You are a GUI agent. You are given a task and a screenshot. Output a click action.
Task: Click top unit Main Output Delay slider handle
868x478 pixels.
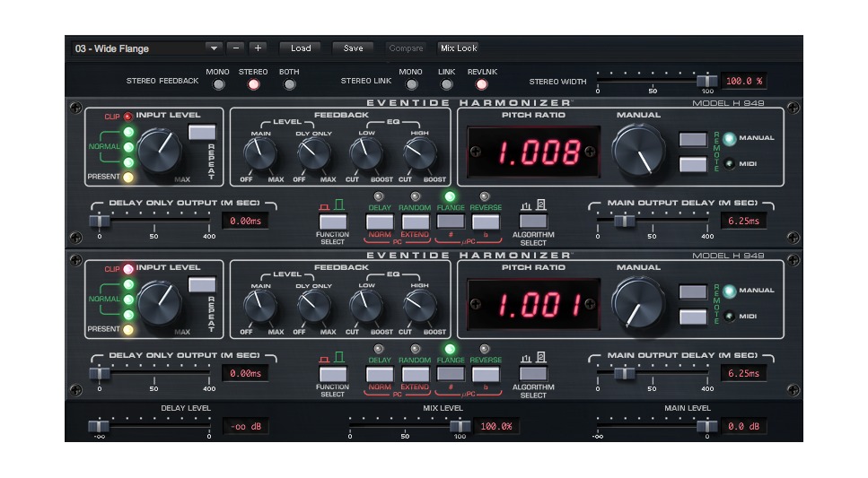(x=625, y=221)
